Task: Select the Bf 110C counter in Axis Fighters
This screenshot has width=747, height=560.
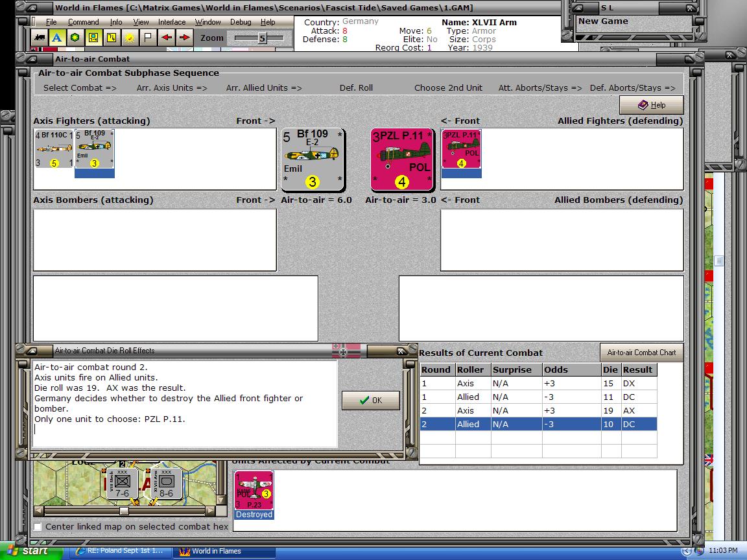Action: pos(54,148)
